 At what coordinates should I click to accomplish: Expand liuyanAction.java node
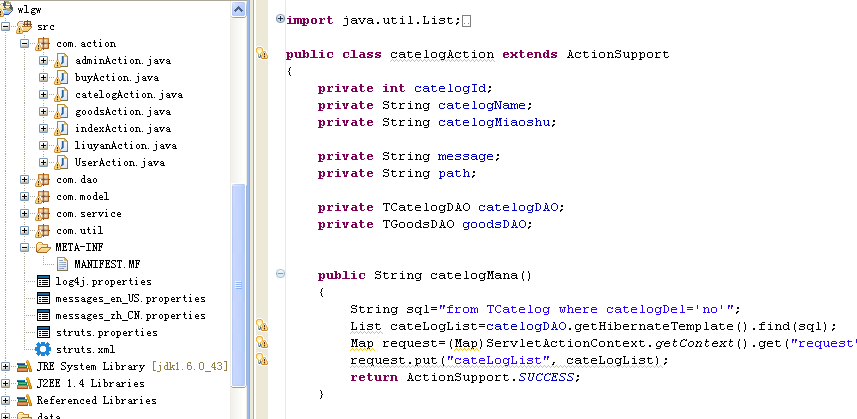[x=44, y=145]
